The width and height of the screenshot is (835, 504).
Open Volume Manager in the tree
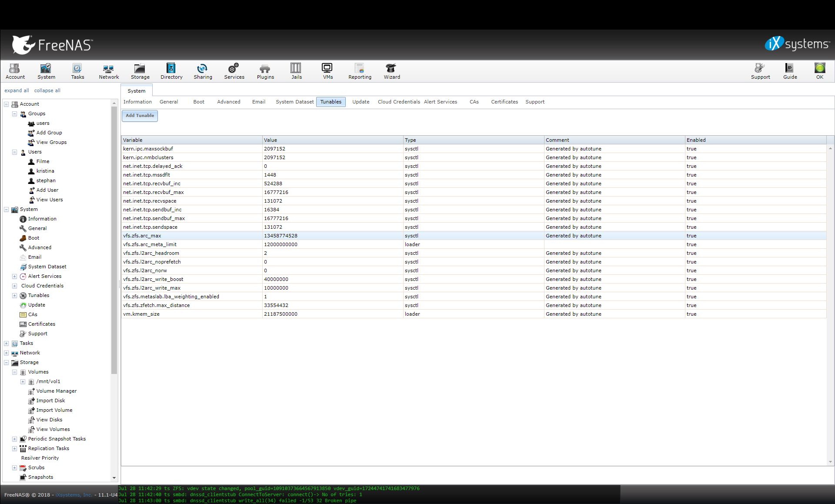56,391
